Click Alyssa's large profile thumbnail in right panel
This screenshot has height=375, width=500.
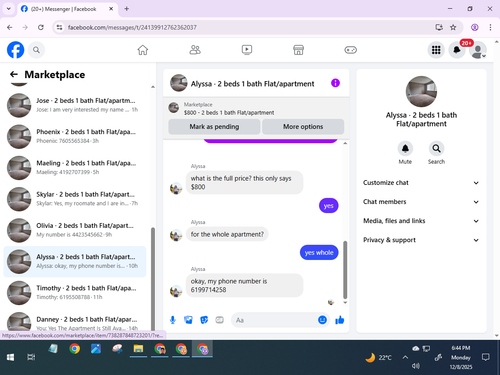click(x=421, y=92)
